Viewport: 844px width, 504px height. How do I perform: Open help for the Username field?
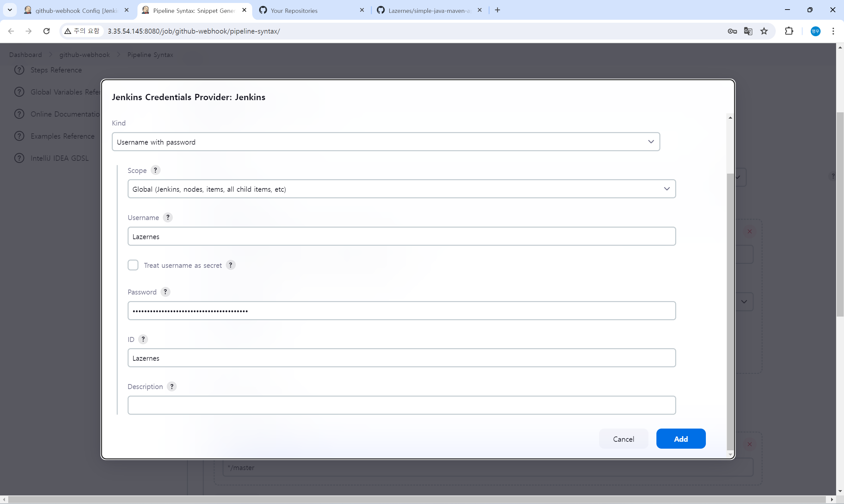(x=167, y=217)
